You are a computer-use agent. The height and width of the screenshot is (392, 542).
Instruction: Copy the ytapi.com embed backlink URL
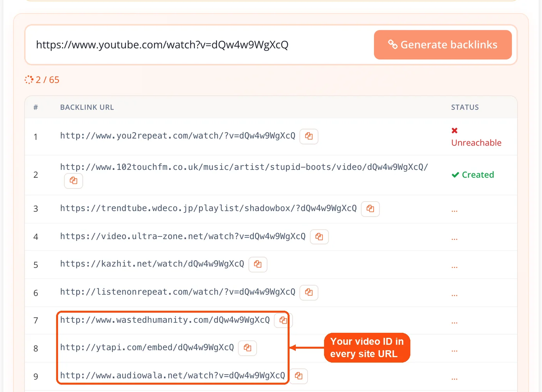click(247, 348)
